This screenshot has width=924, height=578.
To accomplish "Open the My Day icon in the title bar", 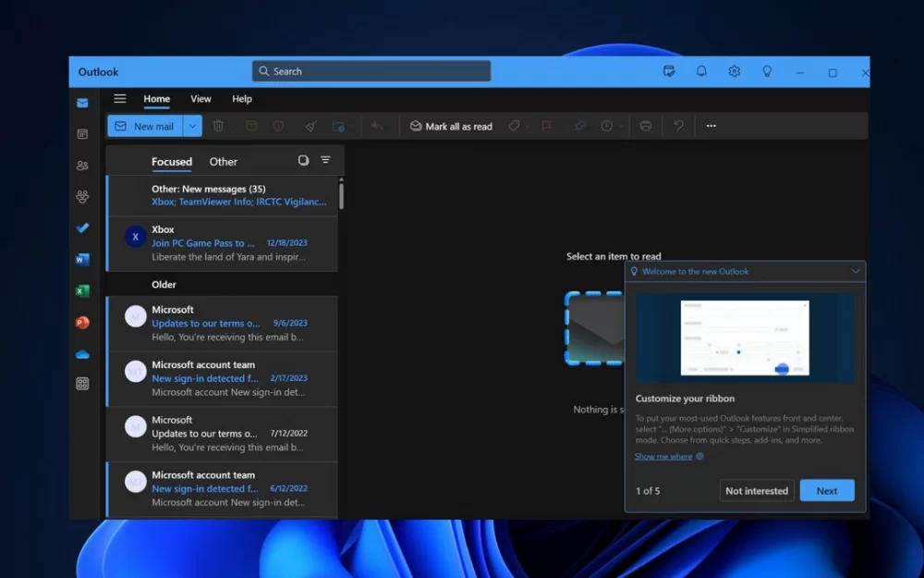I will (669, 71).
